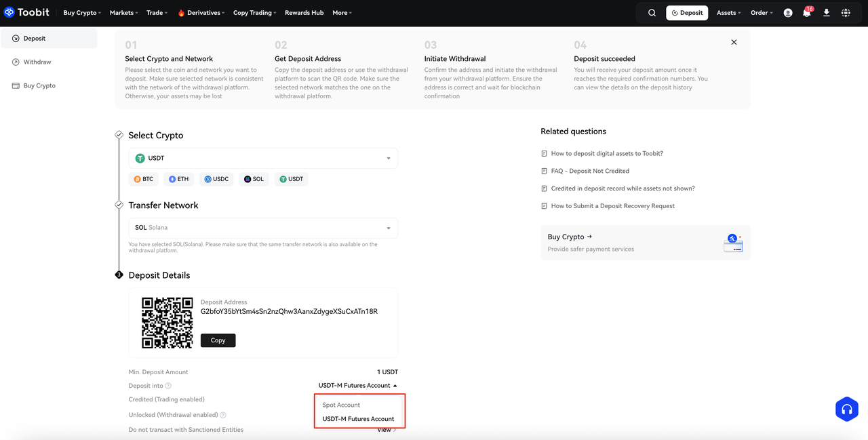Select the ETH quick coin chip
Image resolution: width=868 pixels, height=440 pixels.
tap(179, 179)
